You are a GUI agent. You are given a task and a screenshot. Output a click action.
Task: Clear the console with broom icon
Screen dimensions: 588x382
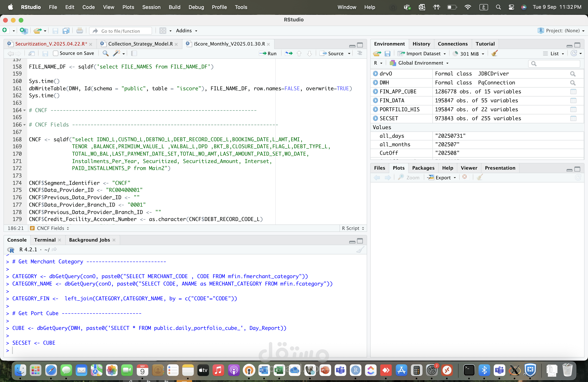(x=360, y=250)
